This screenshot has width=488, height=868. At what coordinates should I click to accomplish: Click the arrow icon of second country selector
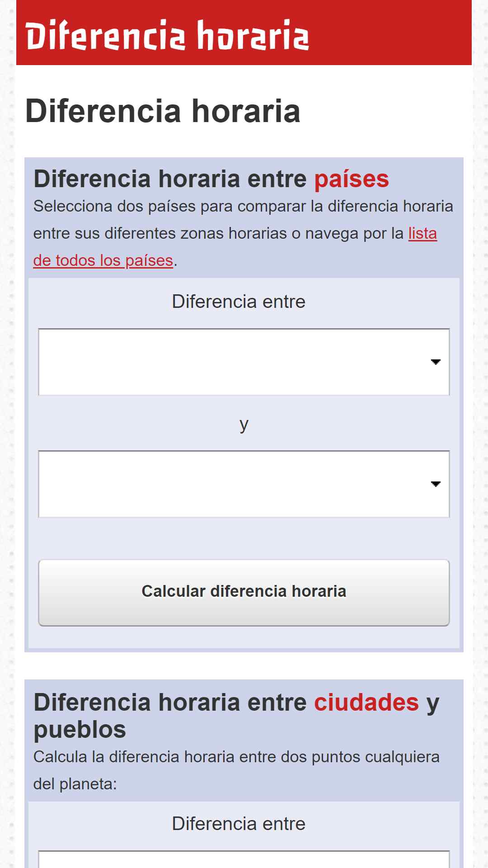coord(436,484)
